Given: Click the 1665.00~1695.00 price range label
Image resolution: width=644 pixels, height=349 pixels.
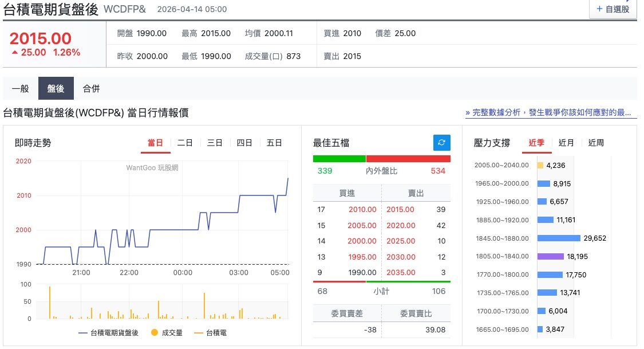Looking at the screenshot, I should point(502,330).
